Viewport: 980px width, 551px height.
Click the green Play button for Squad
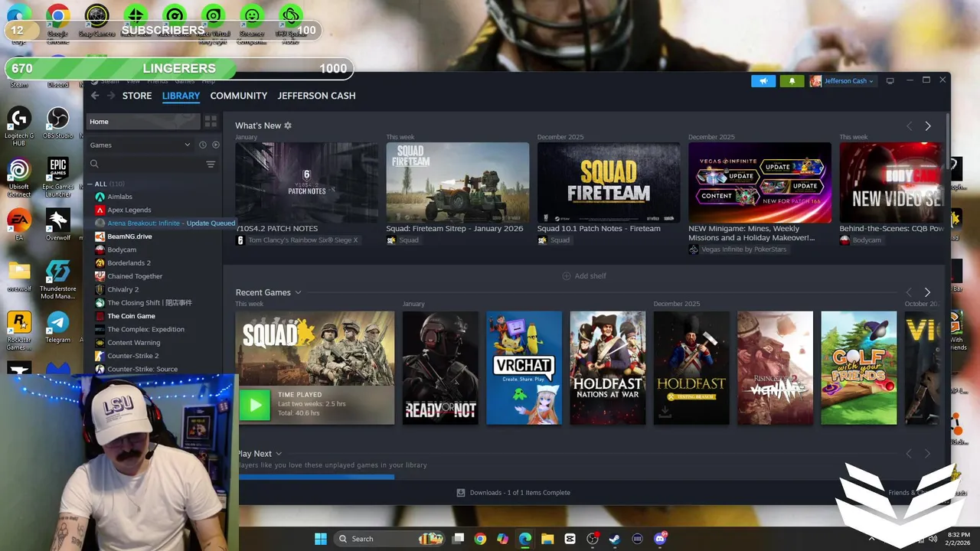[x=255, y=406]
